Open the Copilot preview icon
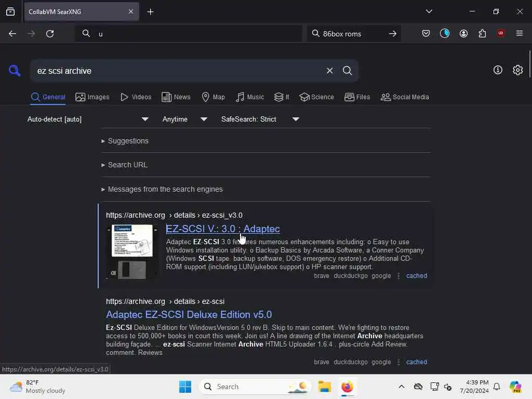The height and width of the screenshot is (399, 532). coord(515,387)
